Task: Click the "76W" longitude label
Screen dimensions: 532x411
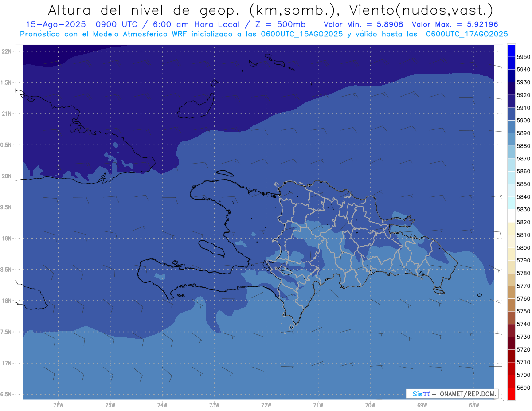Action: 58,405
